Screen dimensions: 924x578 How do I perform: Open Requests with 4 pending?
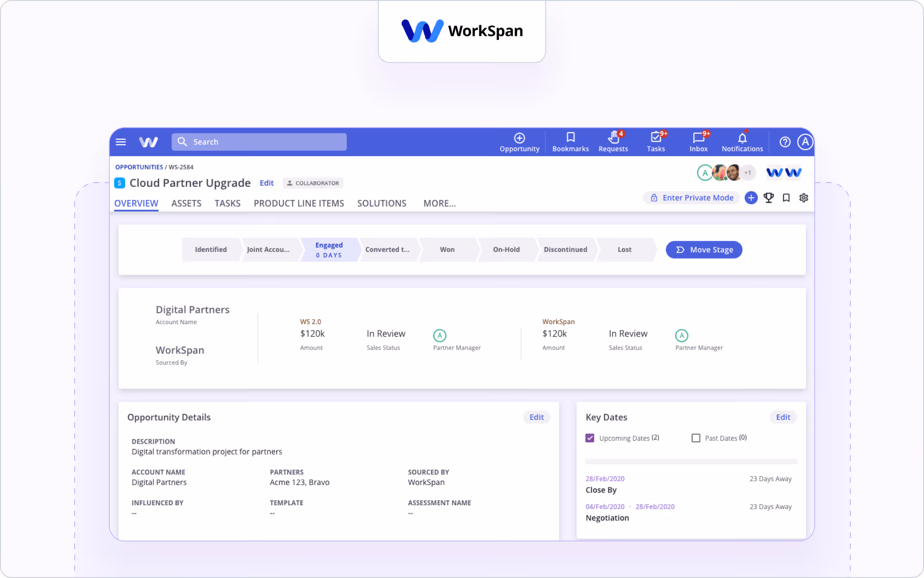click(x=613, y=143)
